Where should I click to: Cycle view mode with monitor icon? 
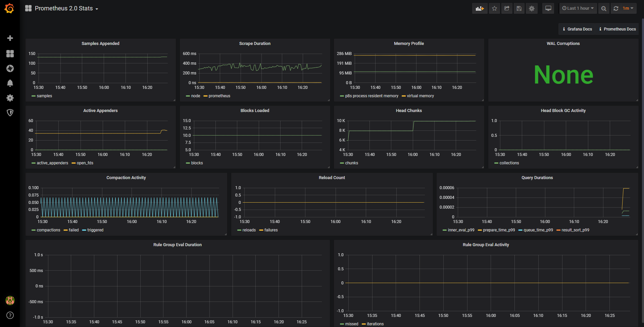tap(548, 8)
